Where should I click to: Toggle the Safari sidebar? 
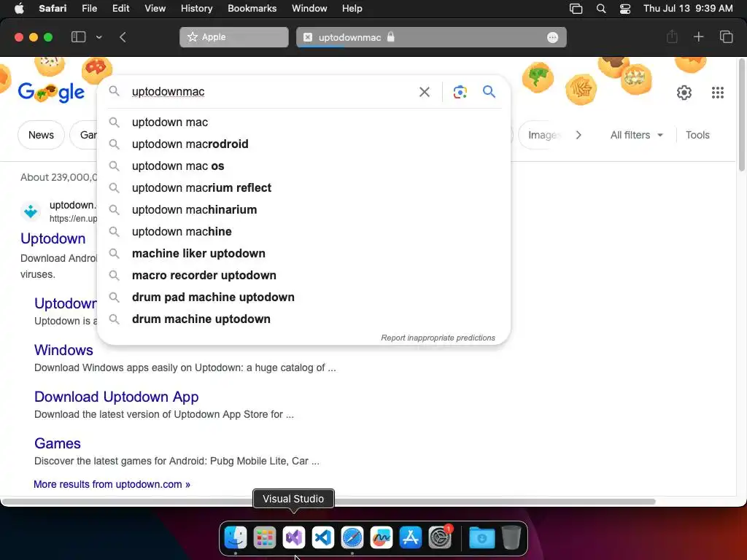[78, 37]
